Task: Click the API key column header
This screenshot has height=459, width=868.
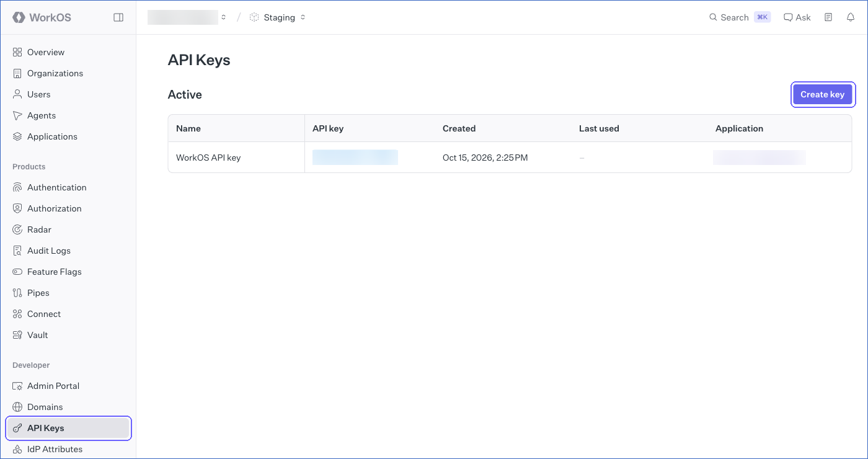Action: click(328, 128)
